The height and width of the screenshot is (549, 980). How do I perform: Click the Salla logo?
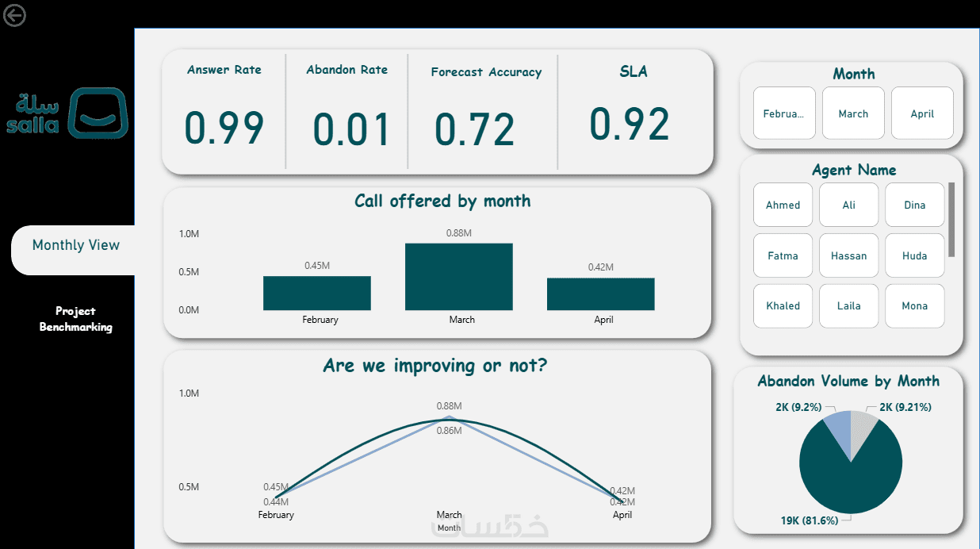pyautogui.click(x=67, y=113)
